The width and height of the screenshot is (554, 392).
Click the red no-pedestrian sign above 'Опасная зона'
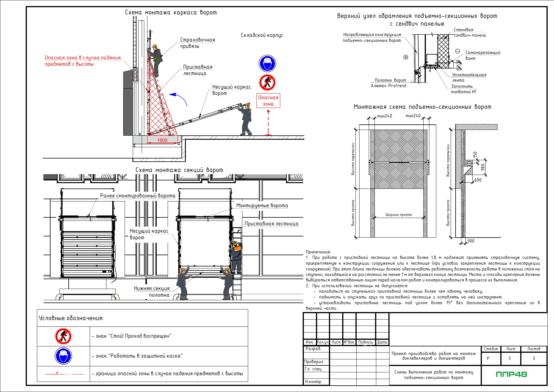pyautogui.click(x=267, y=83)
